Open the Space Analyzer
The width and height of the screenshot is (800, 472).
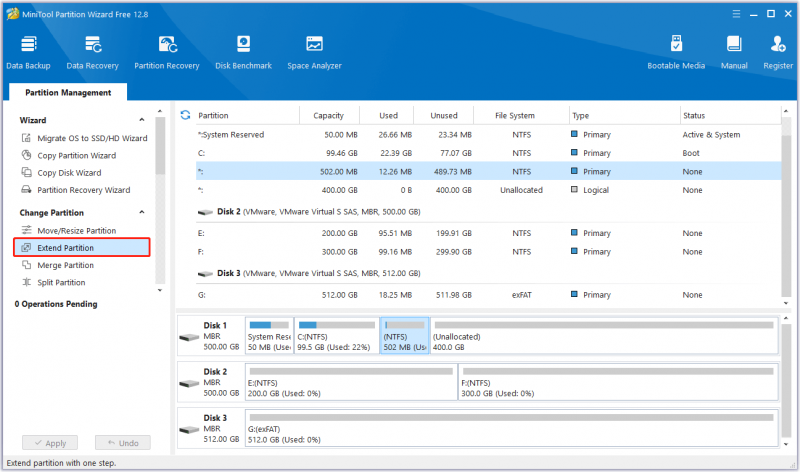[314, 53]
